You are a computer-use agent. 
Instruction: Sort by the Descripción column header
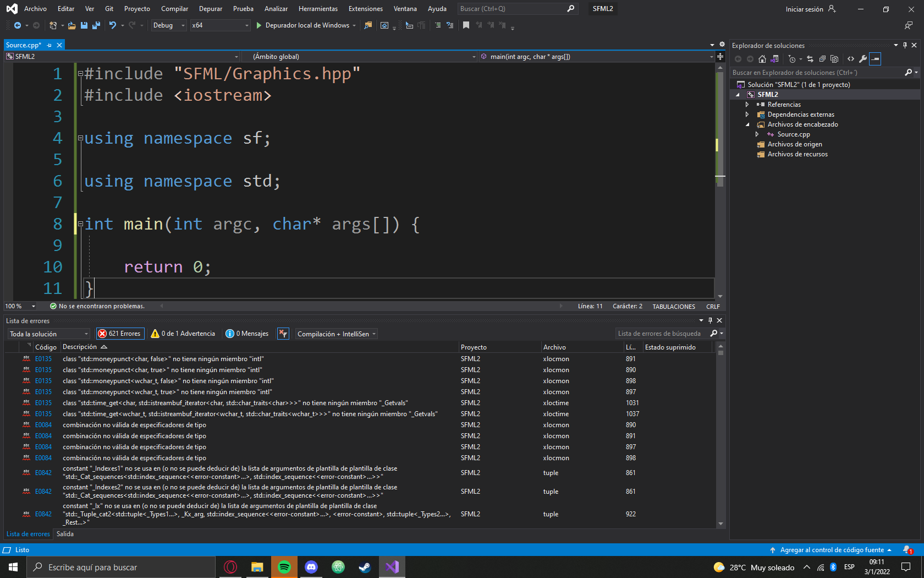pyautogui.click(x=260, y=347)
